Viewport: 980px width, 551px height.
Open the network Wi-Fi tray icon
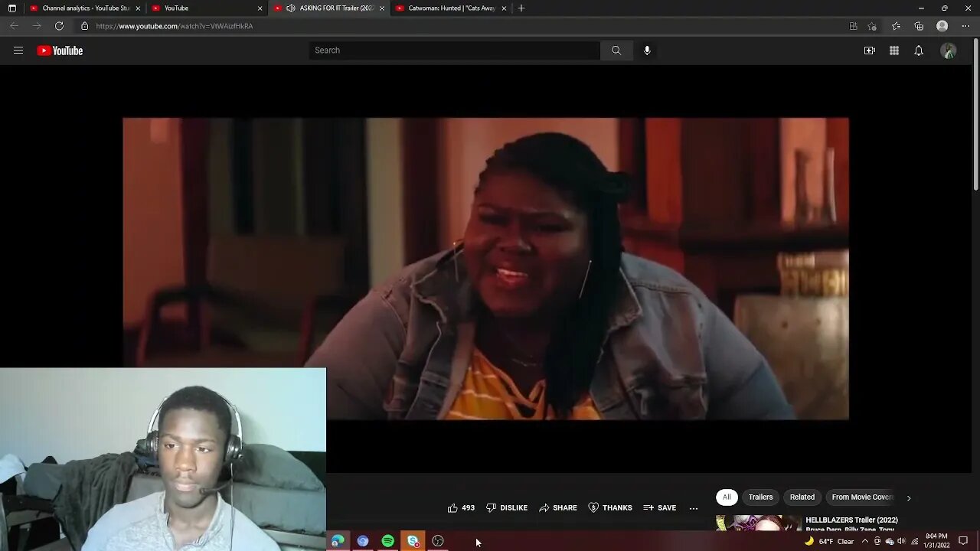point(914,541)
